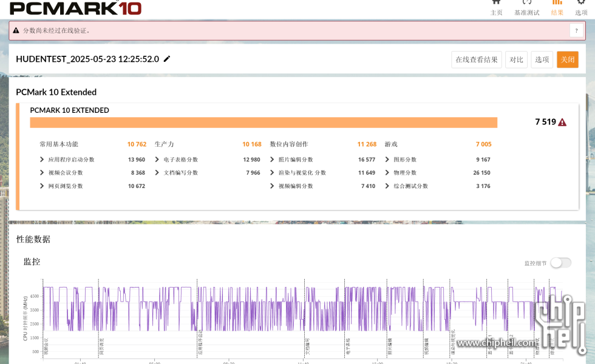Click the alert icon in the unverified score banner
Viewport: 595px width, 364px height.
[16, 30]
